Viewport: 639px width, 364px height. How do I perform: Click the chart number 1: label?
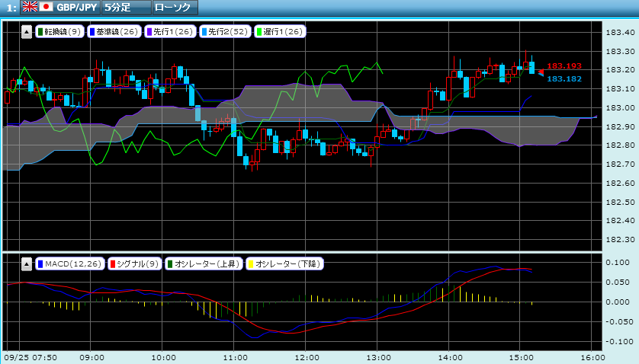11,8
